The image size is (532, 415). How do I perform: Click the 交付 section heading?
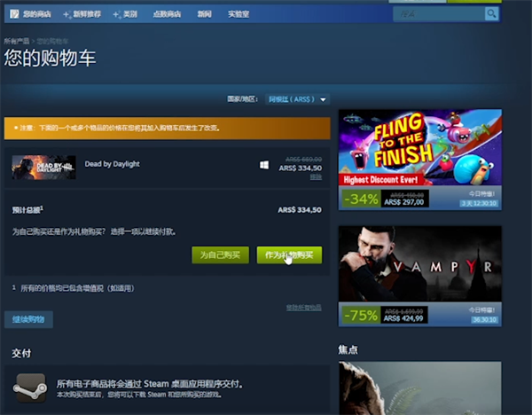tap(21, 353)
